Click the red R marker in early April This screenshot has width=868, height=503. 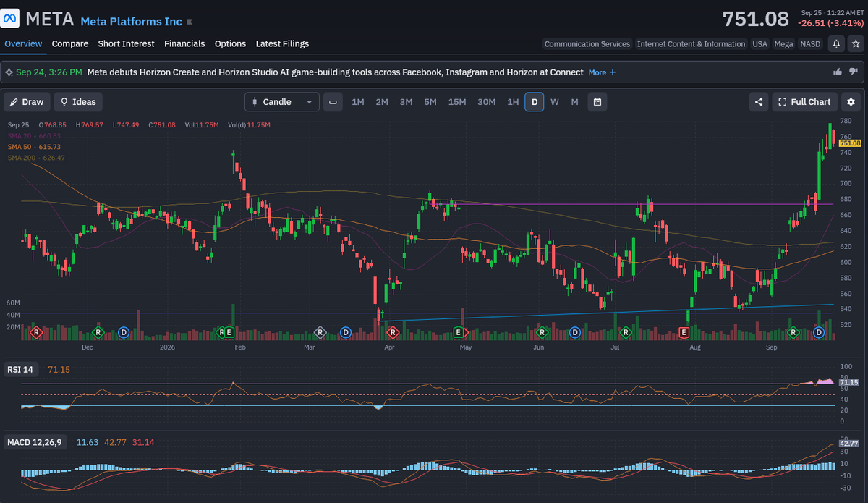[393, 332]
